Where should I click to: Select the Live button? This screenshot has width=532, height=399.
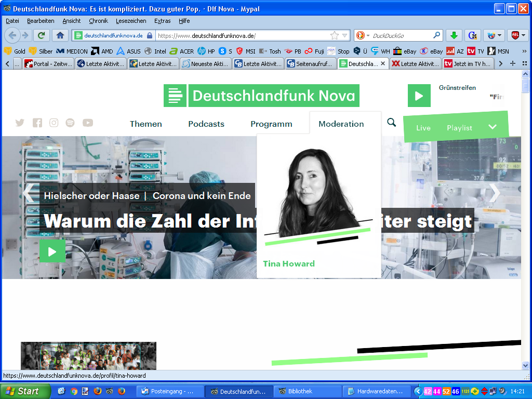click(423, 128)
